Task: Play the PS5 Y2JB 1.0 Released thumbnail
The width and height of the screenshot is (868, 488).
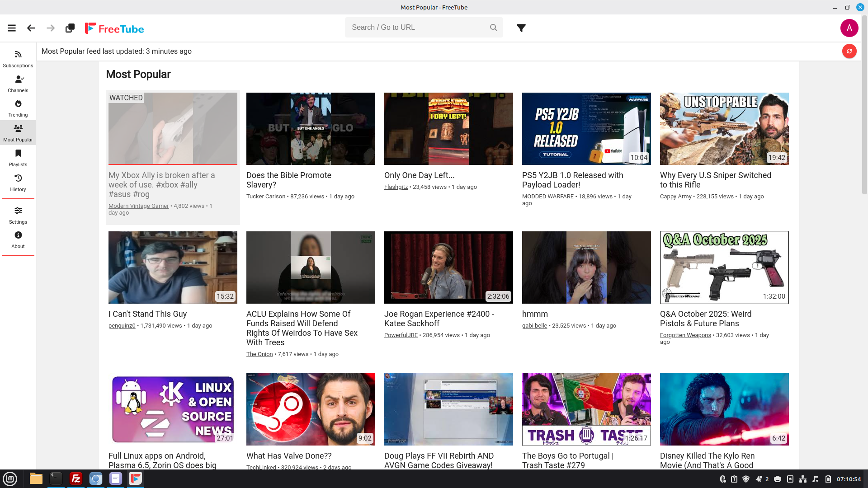Action: 586,129
